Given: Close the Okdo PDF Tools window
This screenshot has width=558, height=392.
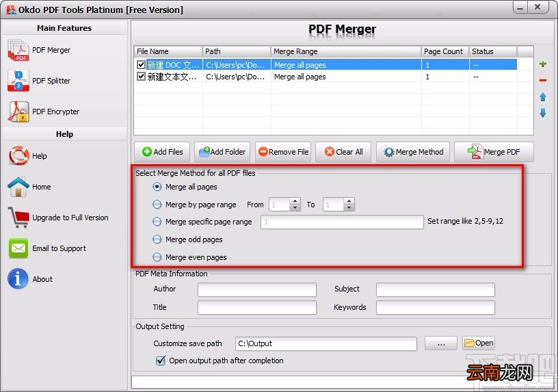Looking at the screenshot, I should [x=537, y=7].
